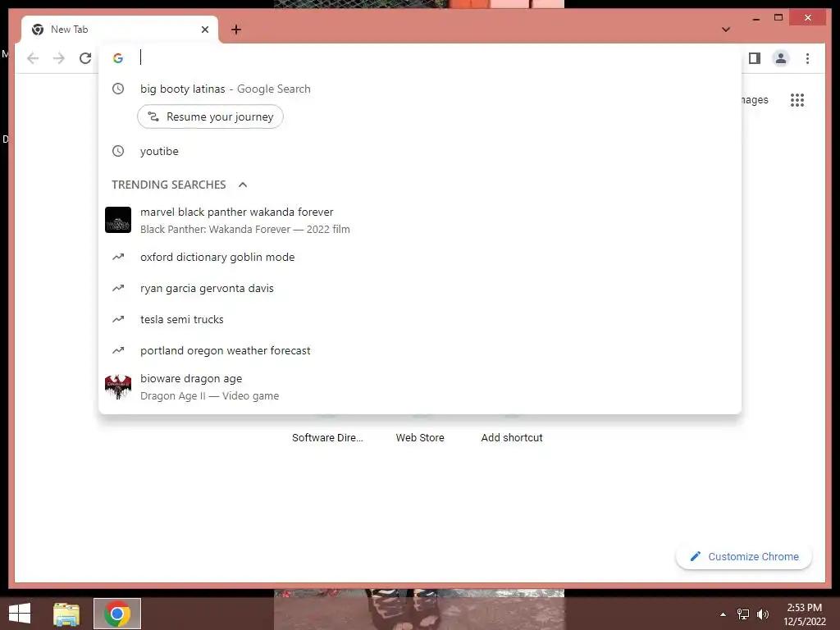The height and width of the screenshot is (630, 840).
Task: Click the Add shortcut tile
Action: tap(512, 438)
